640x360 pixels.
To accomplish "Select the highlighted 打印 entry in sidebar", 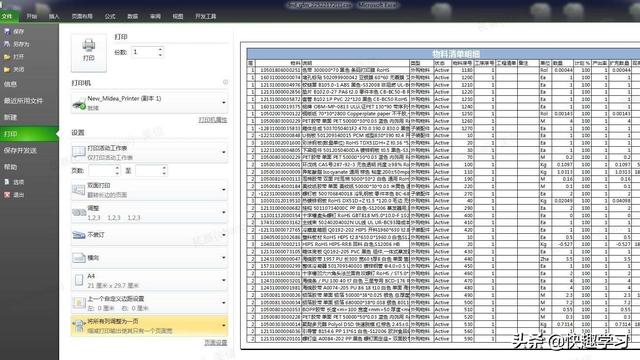I will pyautogui.click(x=29, y=134).
